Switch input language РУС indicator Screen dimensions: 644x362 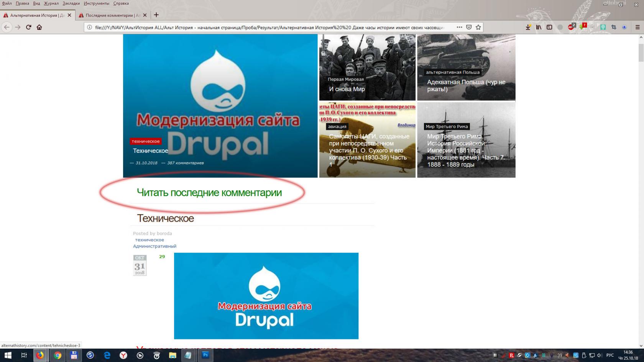(610, 355)
